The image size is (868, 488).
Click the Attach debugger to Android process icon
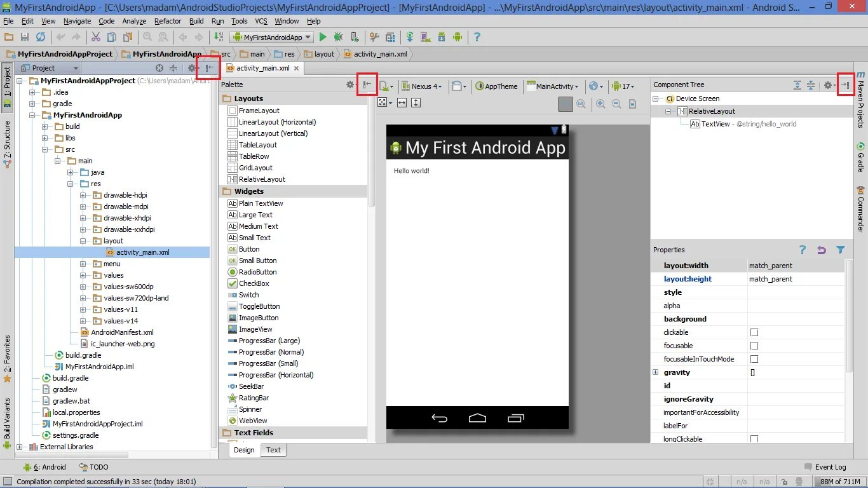point(355,37)
